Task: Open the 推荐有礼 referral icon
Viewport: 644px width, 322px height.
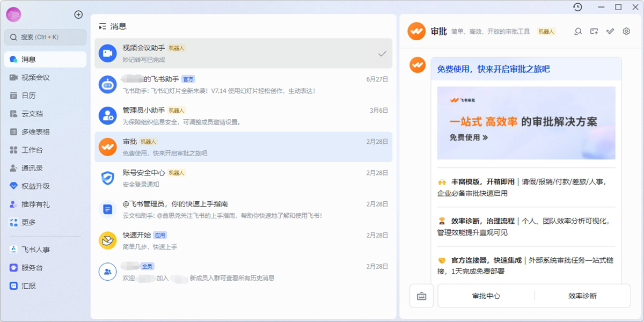Action: 13,204
